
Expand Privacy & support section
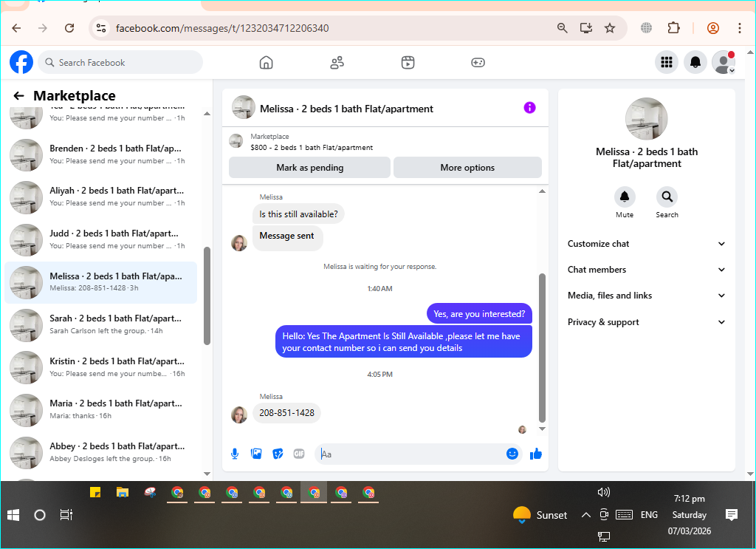click(x=646, y=321)
